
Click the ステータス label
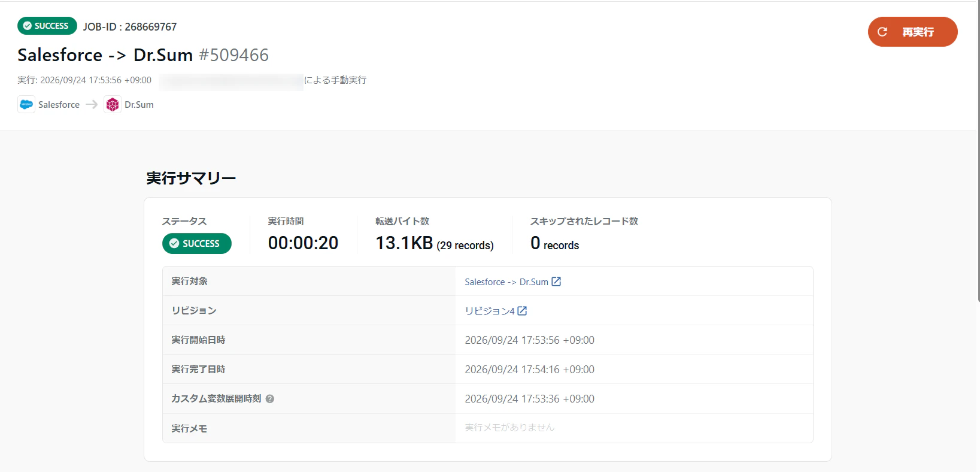[x=184, y=221]
